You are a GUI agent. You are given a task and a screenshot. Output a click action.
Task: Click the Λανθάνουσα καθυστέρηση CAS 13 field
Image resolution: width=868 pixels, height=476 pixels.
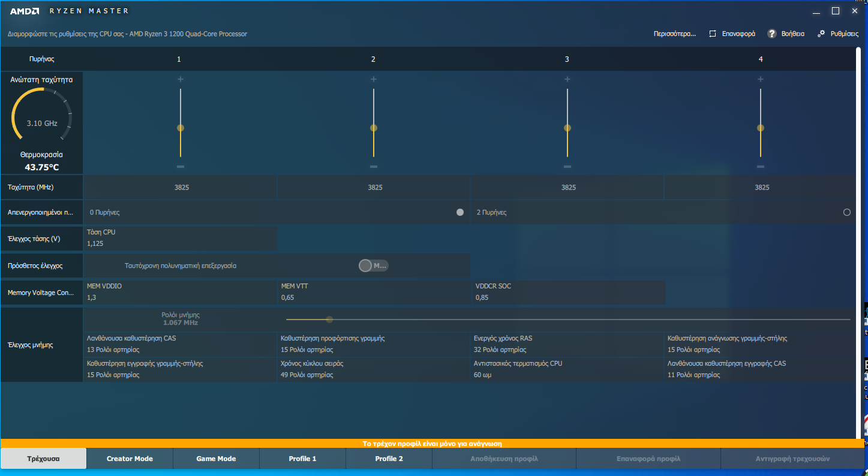pyautogui.click(x=180, y=344)
